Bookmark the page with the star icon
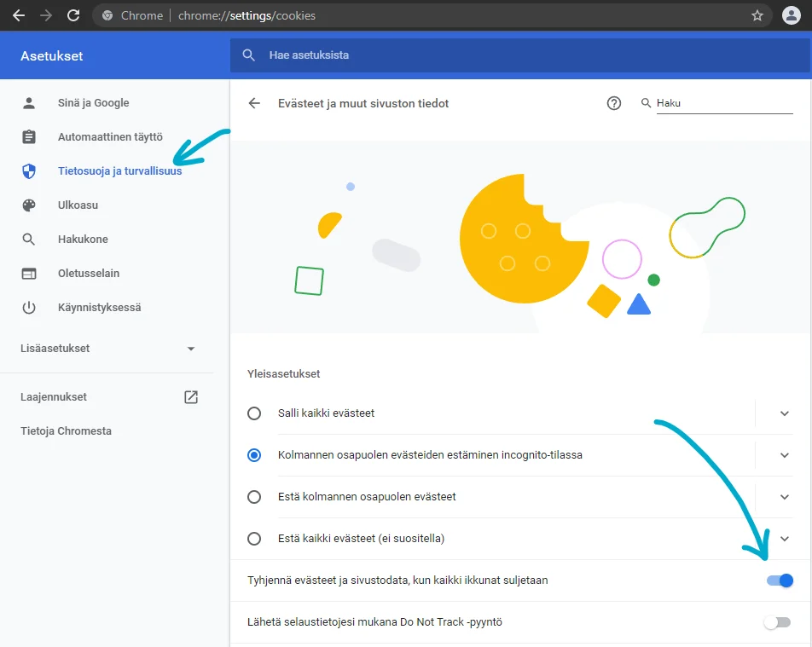This screenshot has width=812, height=647. [757, 14]
